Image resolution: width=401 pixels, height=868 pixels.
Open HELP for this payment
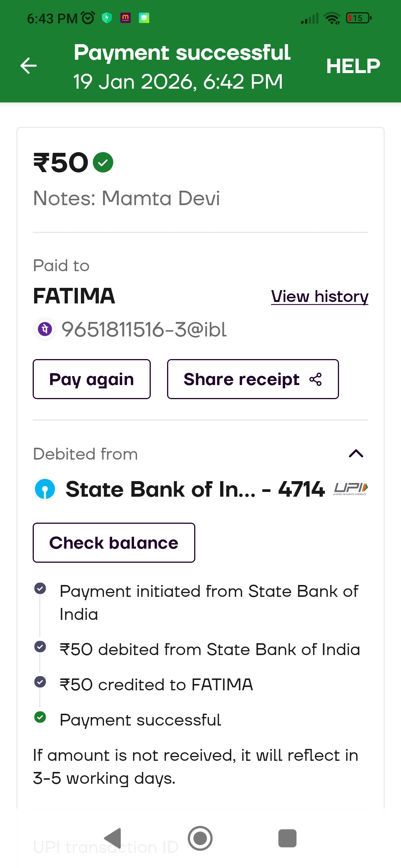pyautogui.click(x=353, y=66)
